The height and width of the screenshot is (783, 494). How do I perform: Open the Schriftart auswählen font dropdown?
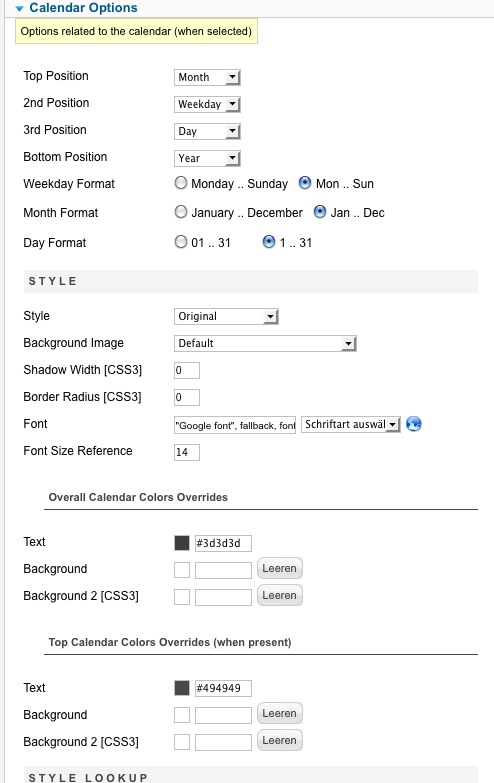click(x=351, y=424)
